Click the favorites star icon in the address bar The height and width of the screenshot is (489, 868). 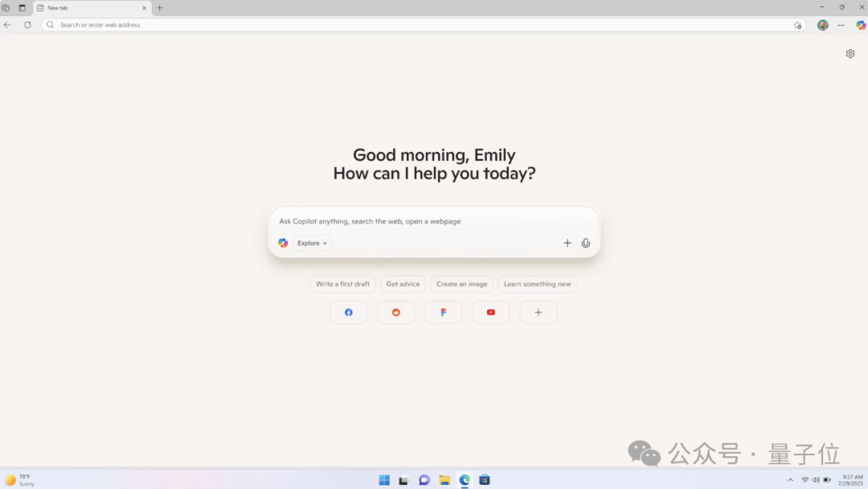(x=798, y=25)
